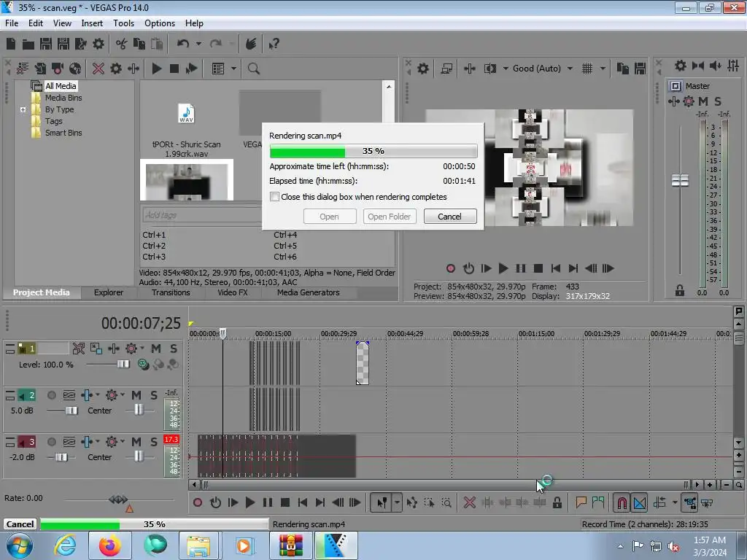This screenshot has height=560, width=747.
Task: Click the Lock Envelopes padlock icon
Action: click(557, 502)
